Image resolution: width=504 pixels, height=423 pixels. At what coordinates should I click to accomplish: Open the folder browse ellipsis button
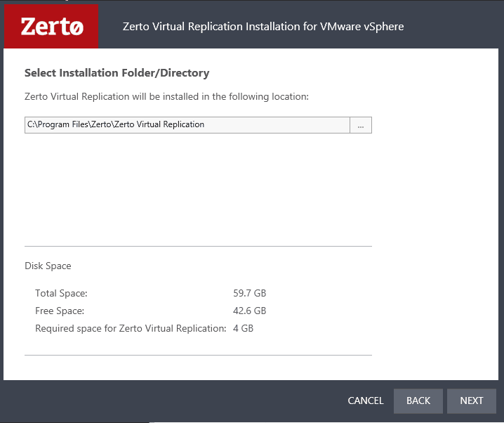pyautogui.click(x=360, y=125)
